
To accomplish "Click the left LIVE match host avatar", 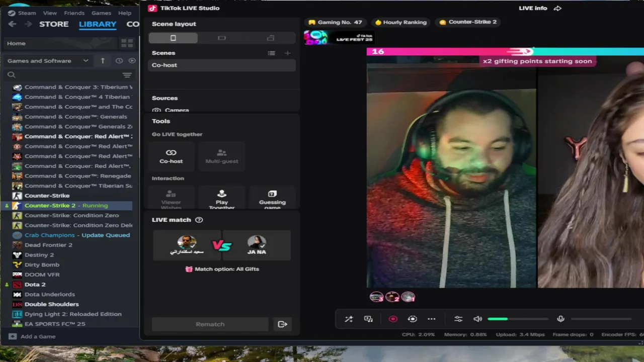I will click(187, 243).
